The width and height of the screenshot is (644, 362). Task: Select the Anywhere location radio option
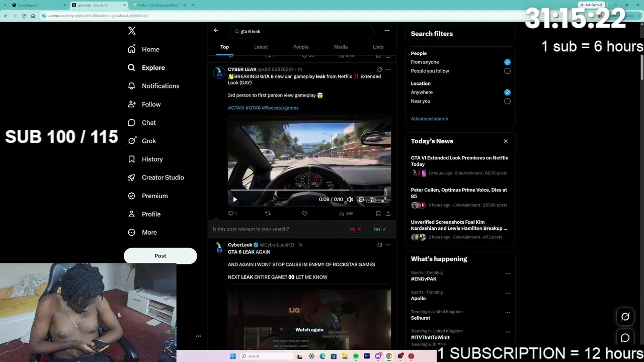507,92
